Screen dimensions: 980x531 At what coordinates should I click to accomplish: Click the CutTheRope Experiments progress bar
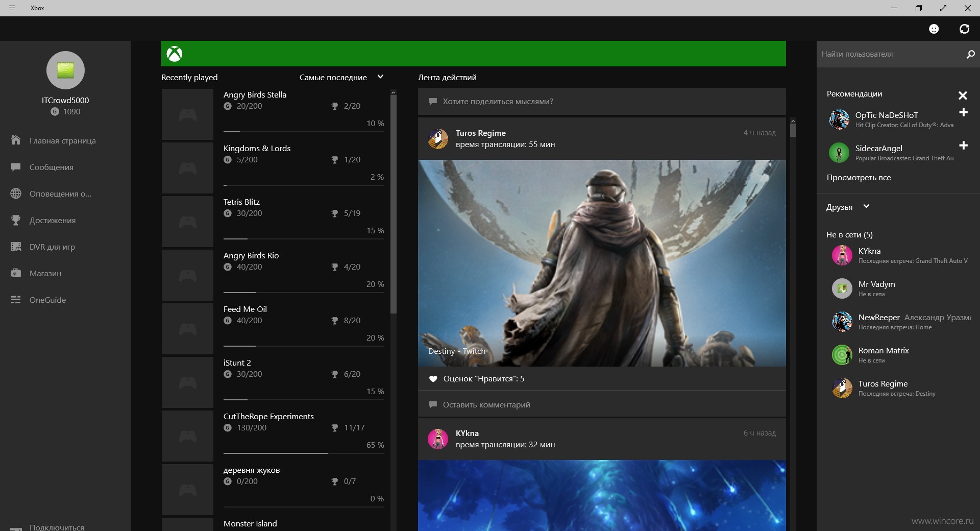tap(304, 453)
